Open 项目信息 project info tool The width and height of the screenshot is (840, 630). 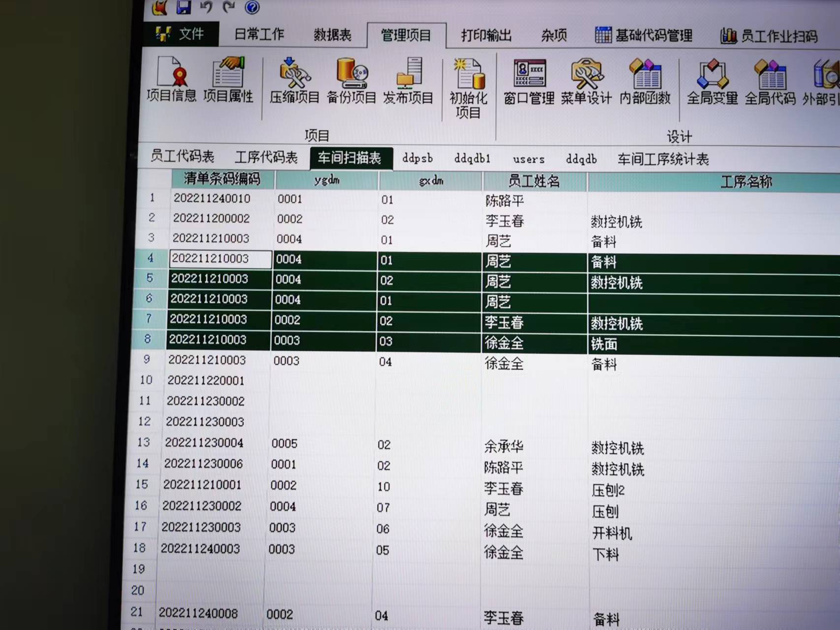[x=171, y=79]
